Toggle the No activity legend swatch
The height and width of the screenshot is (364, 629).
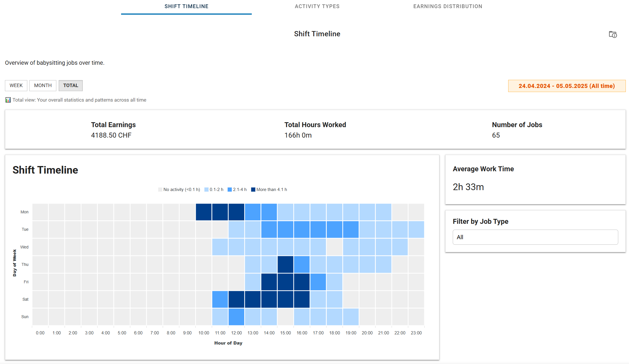point(160,190)
